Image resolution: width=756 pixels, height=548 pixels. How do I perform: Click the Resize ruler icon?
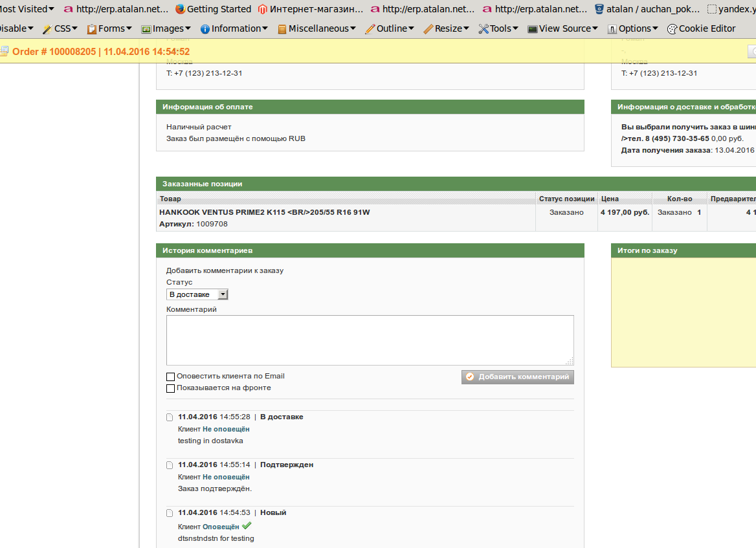(x=428, y=29)
